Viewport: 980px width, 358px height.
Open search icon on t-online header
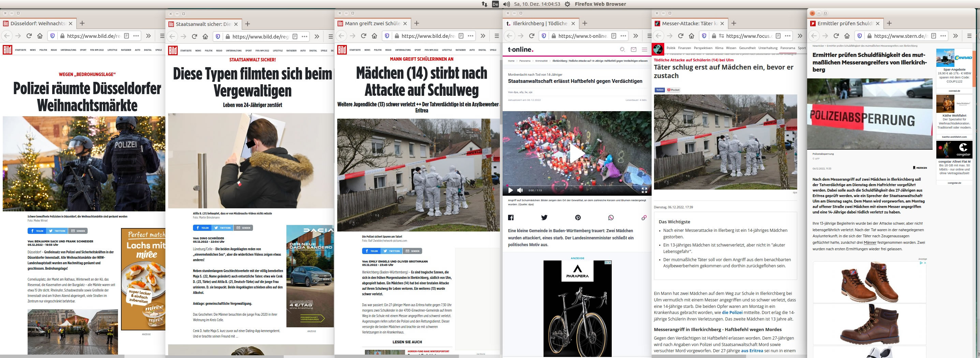[622, 49]
